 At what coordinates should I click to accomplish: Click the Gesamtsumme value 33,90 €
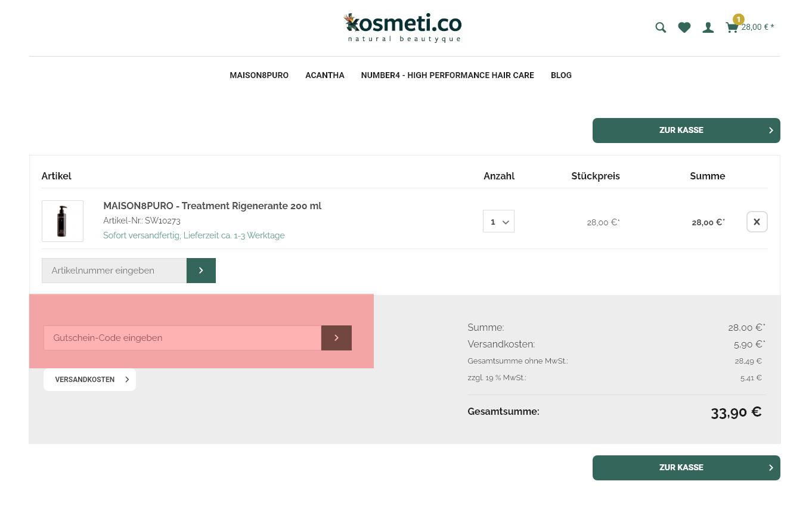pos(736,412)
